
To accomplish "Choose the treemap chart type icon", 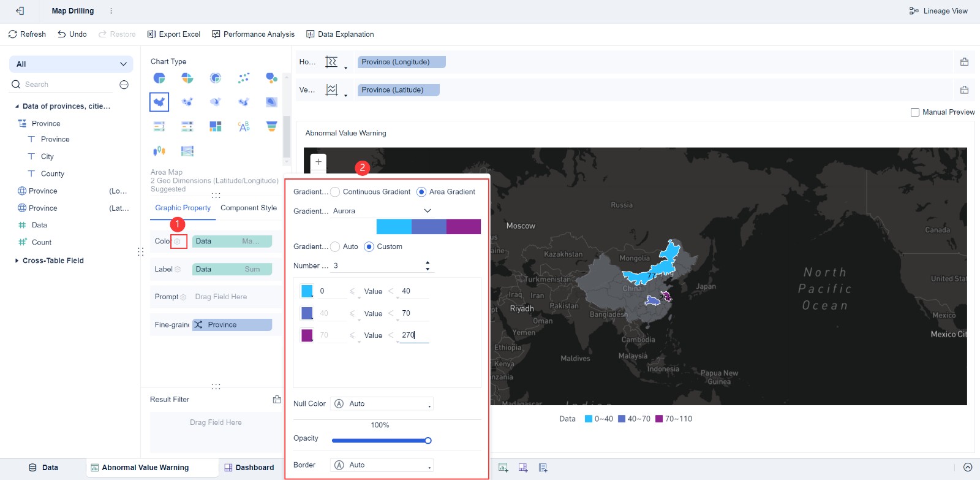I will click(x=216, y=126).
